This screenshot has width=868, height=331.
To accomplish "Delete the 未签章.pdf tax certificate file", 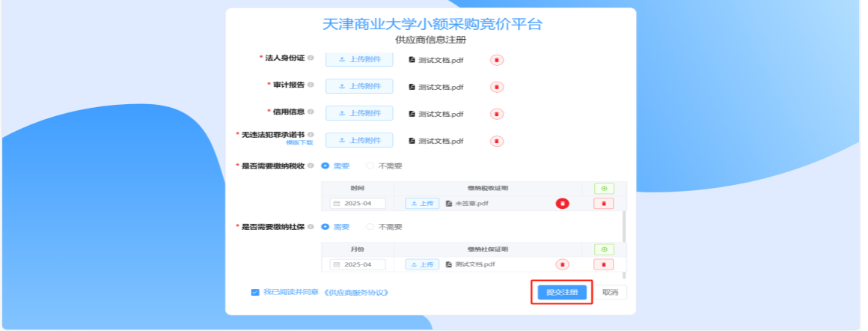I will 563,204.
